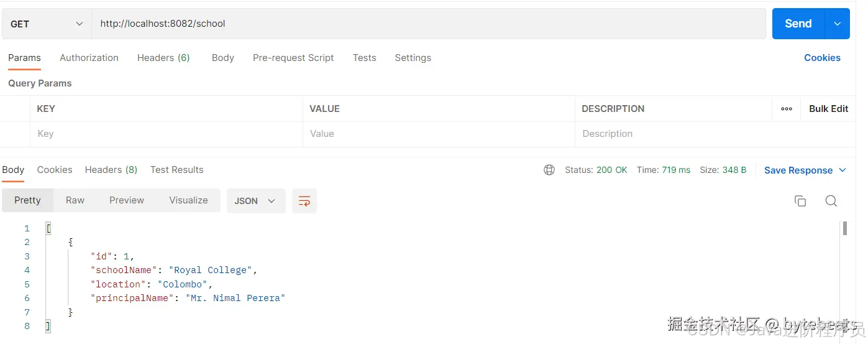Click the globe network information icon
The width and height of the screenshot is (868, 344).
[x=549, y=170]
